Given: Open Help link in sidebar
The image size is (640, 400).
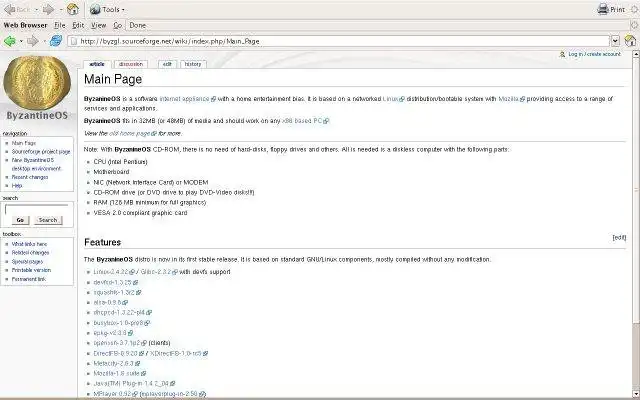Looking at the screenshot, I should point(17,186).
